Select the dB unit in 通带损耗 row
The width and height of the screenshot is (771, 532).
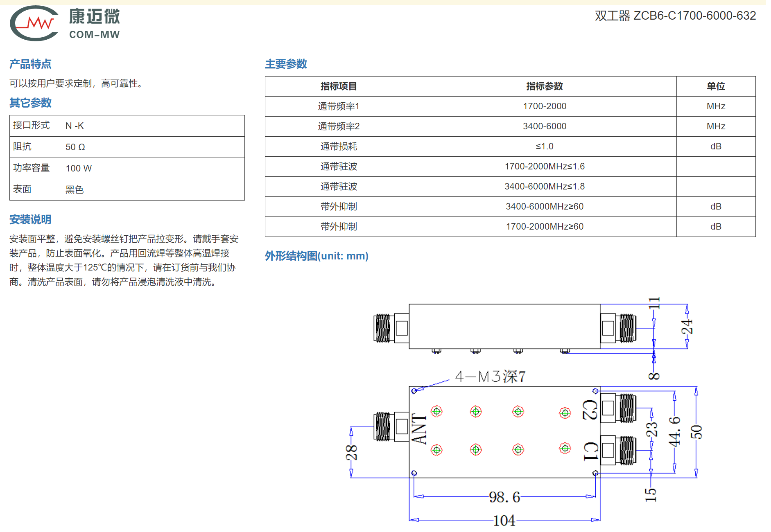716,147
